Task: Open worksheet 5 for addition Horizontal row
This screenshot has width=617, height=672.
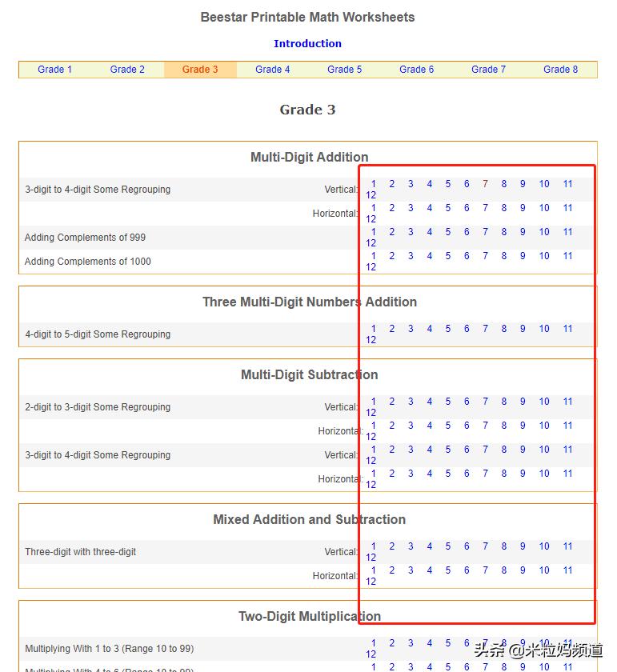Action: pos(447,208)
